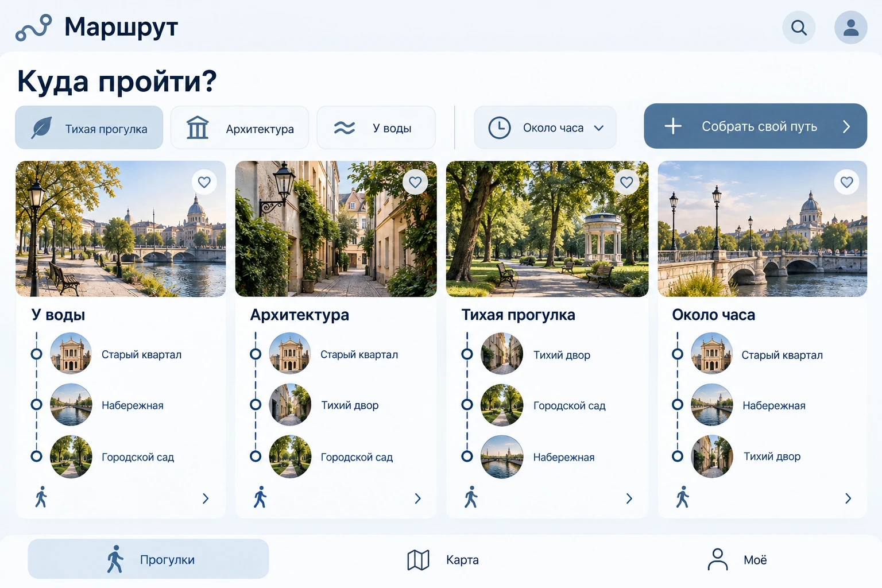Click walking figure icon in Архитектура card

[260, 497]
